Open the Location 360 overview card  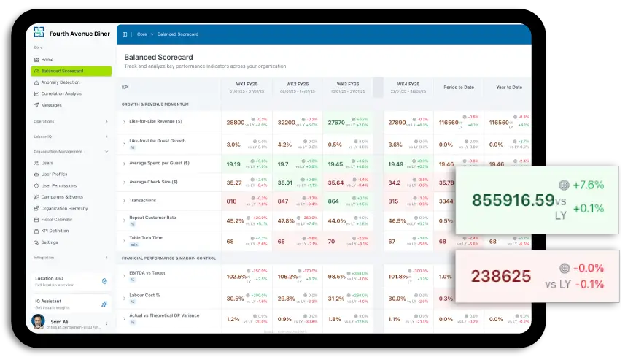point(71,281)
